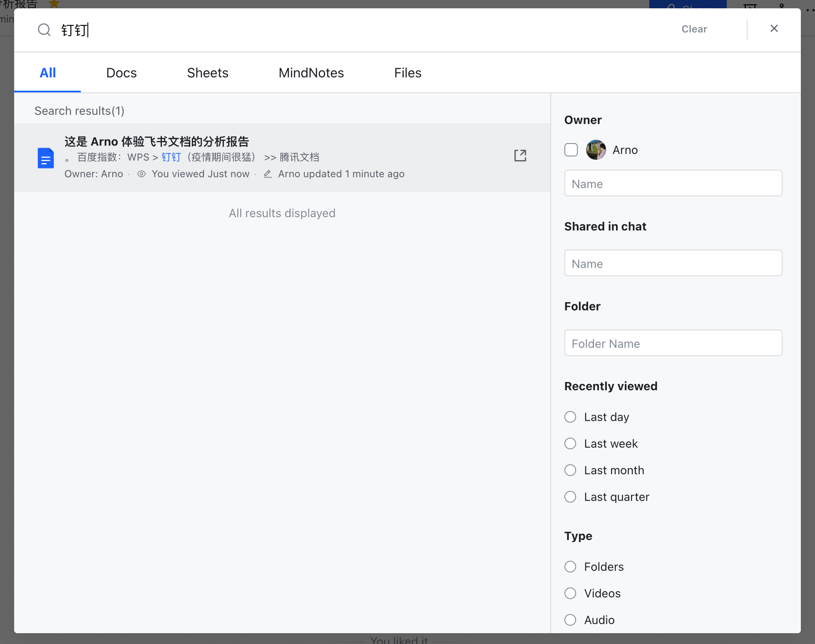The height and width of the screenshot is (644, 815).
Task: Click the blue document file icon
Action: click(46, 158)
